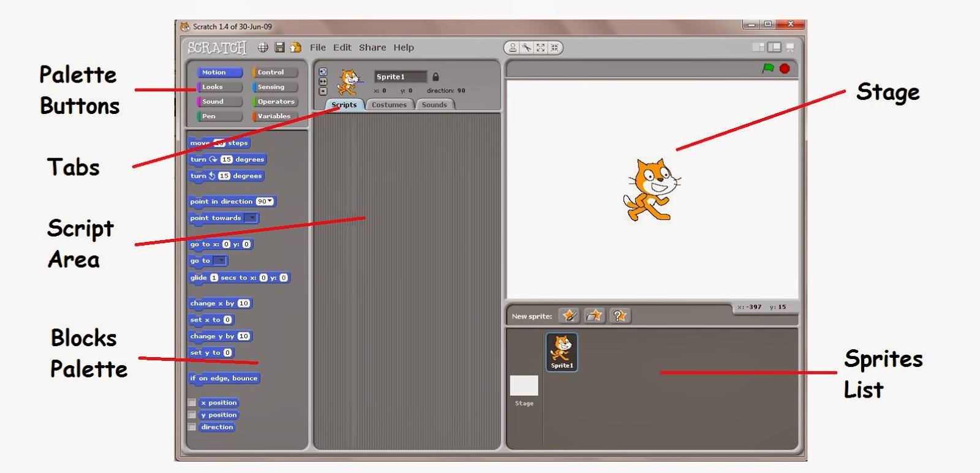Image resolution: width=980 pixels, height=473 pixels.
Task: Choose new sprite from file
Action: [594, 316]
